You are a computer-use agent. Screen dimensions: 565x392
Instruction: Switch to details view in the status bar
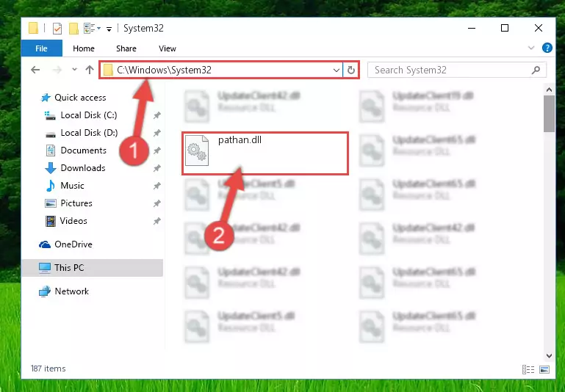click(x=528, y=369)
